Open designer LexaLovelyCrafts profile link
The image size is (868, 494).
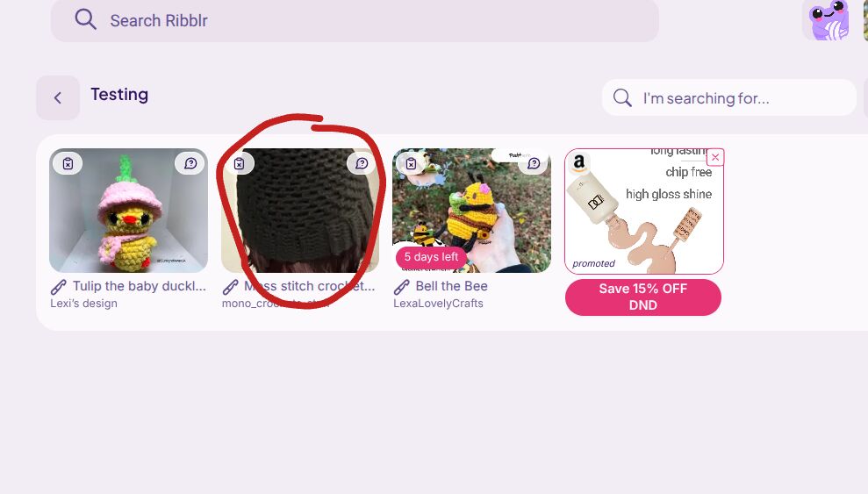438,303
